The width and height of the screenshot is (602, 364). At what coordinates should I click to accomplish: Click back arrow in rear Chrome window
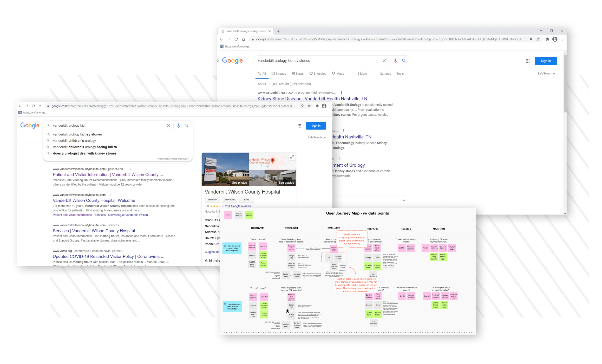tap(221, 39)
